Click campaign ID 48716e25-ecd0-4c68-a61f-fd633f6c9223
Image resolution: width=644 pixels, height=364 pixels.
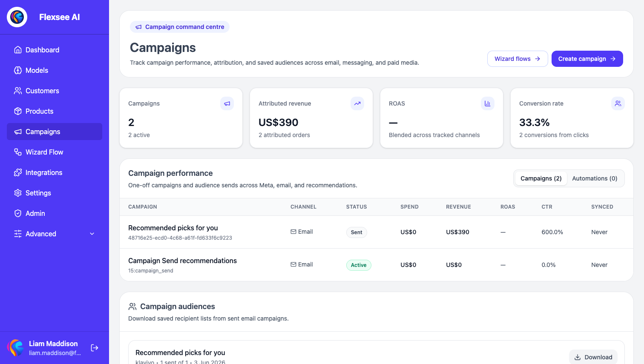(x=180, y=238)
